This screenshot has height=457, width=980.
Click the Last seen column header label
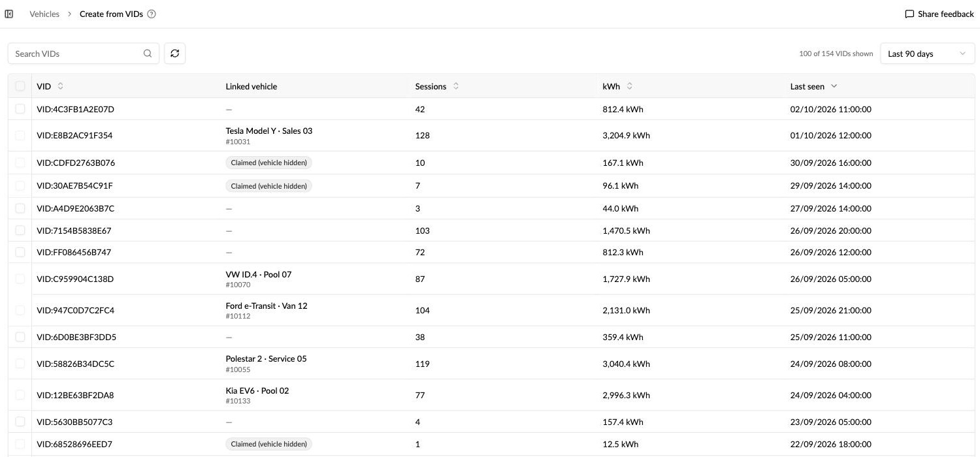point(808,86)
